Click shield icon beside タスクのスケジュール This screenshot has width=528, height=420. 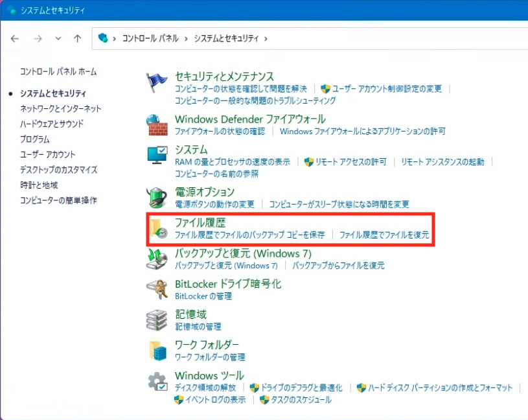tap(264, 400)
